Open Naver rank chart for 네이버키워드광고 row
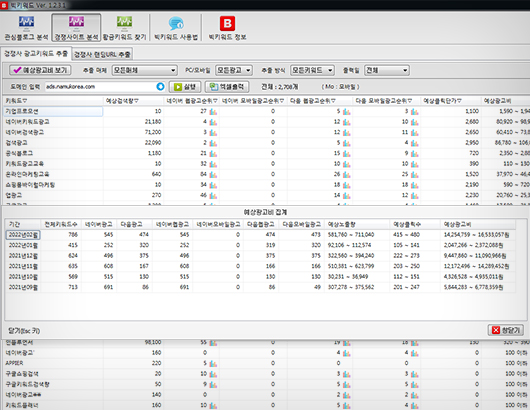 (x=213, y=122)
